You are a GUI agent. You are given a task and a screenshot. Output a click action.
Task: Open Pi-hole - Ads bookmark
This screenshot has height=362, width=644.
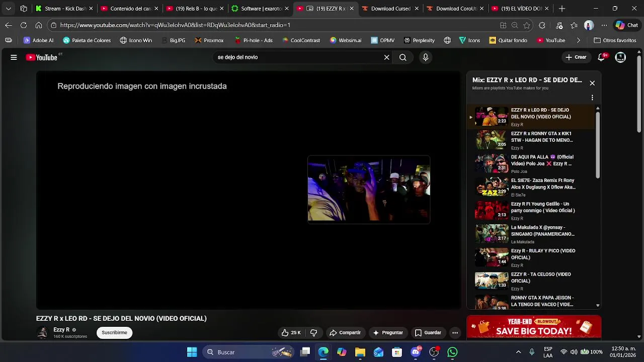pos(253,40)
